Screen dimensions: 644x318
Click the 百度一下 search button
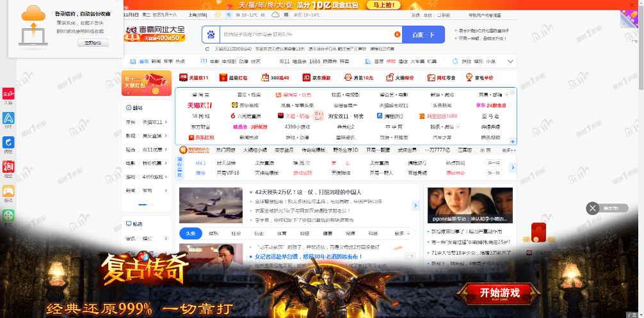tap(423, 35)
